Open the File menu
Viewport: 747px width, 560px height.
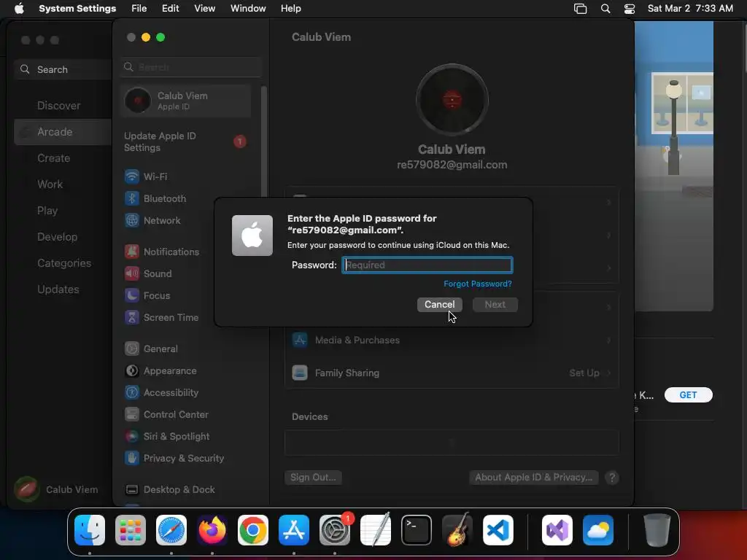pyautogui.click(x=139, y=9)
